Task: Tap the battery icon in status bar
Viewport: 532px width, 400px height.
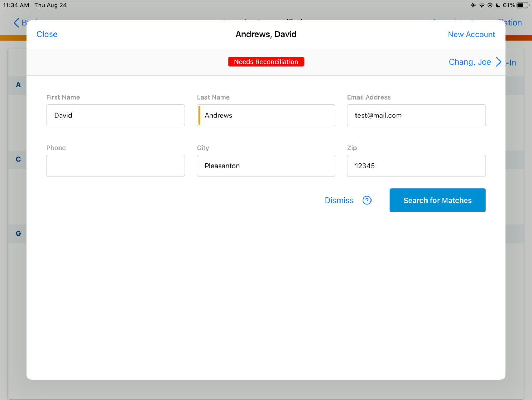Action: (522, 5)
